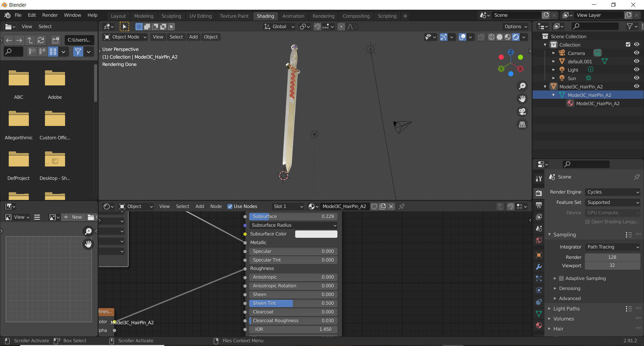Select wireframe viewport shading icon
This screenshot has height=346, width=644.
pos(491,37)
